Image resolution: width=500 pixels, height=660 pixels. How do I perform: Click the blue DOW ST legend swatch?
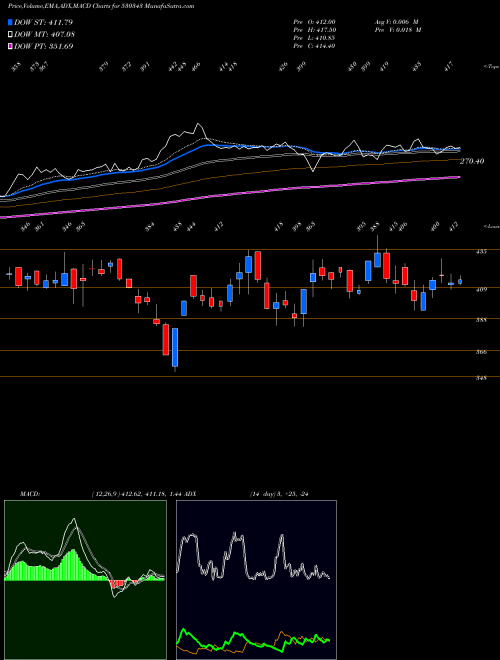tap(11, 22)
